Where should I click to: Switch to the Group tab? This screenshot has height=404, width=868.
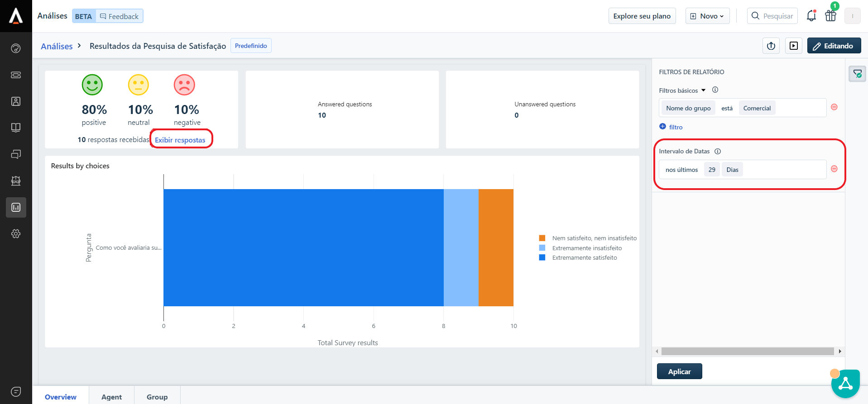coord(157,397)
